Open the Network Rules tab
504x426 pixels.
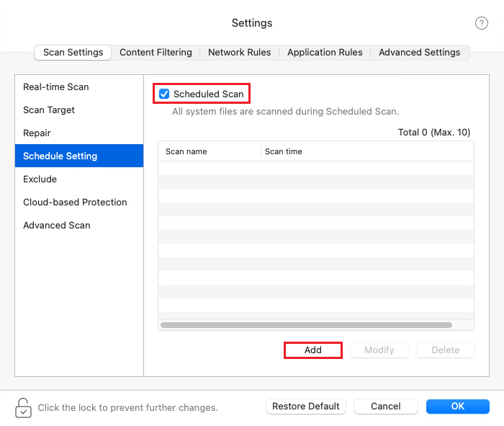pos(240,53)
